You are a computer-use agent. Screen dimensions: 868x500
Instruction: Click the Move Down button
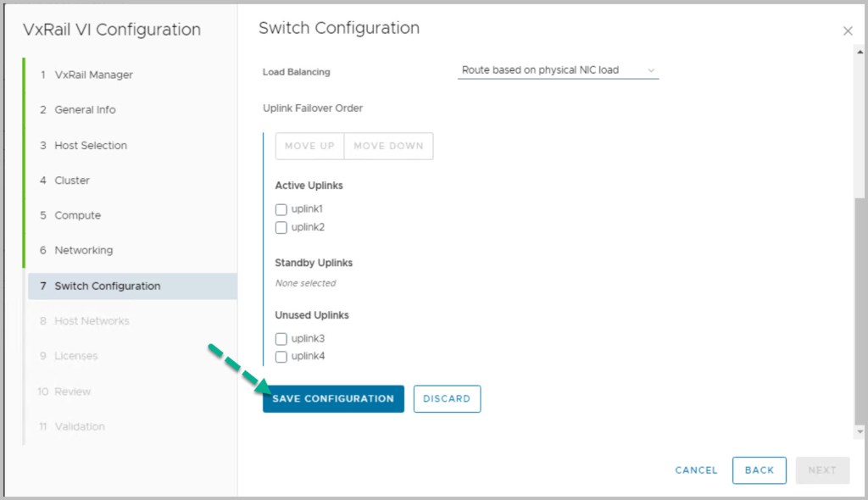[x=388, y=146]
